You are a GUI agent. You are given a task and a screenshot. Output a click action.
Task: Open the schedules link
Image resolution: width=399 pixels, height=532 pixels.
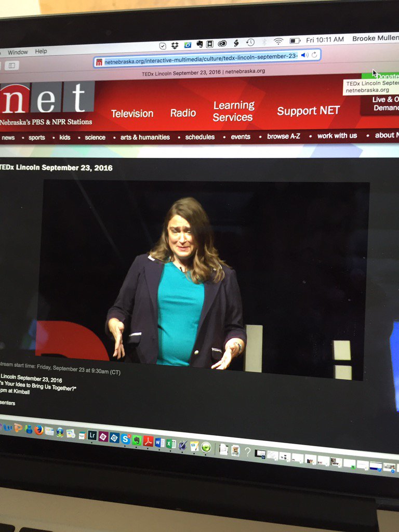click(200, 137)
